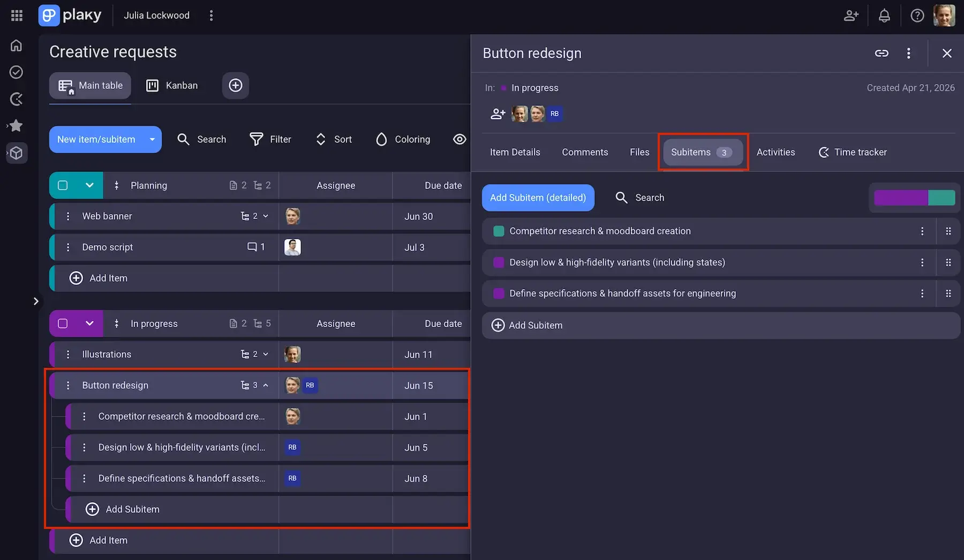Click teal status swatch of Competitor research
Viewport: 964px width, 560px height.
coord(499,231)
